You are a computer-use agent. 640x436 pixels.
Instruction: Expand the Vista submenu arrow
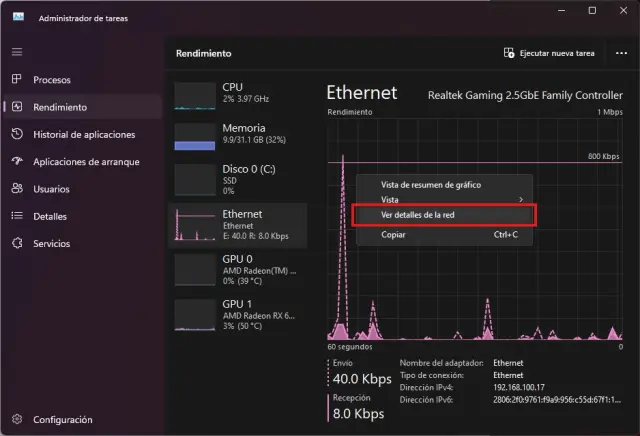click(x=521, y=200)
